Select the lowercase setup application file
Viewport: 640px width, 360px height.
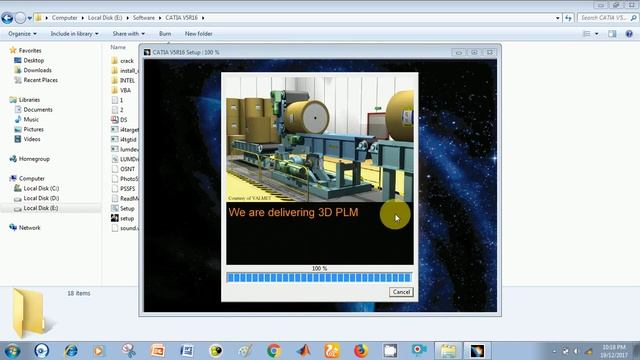click(x=127, y=218)
